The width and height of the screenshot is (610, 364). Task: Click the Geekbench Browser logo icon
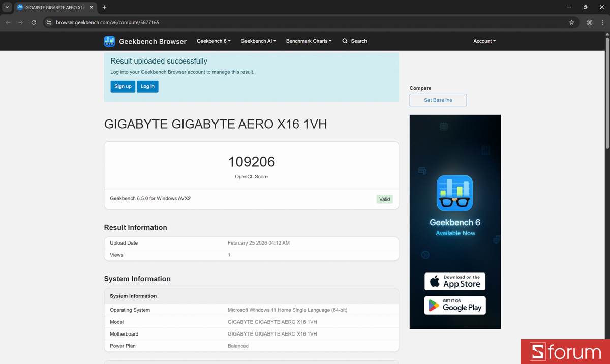[x=109, y=41]
